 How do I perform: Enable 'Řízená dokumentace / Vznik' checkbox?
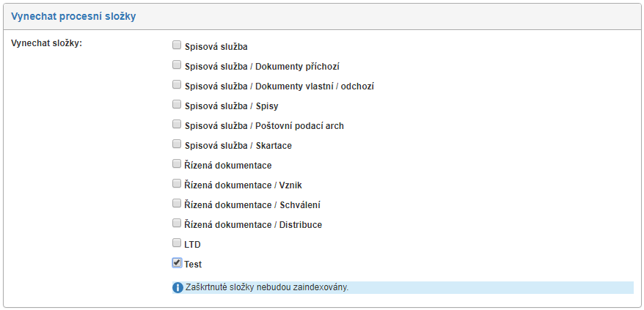tap(177, 184)
